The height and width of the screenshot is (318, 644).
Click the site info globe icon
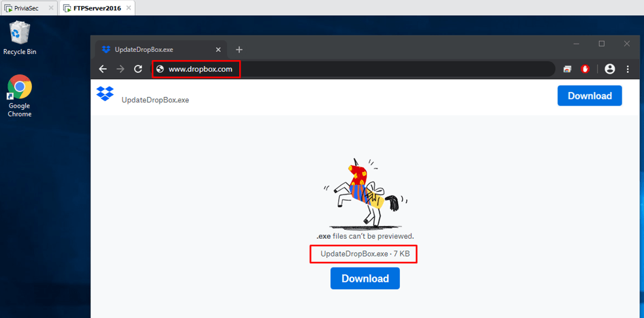[160, 69]
